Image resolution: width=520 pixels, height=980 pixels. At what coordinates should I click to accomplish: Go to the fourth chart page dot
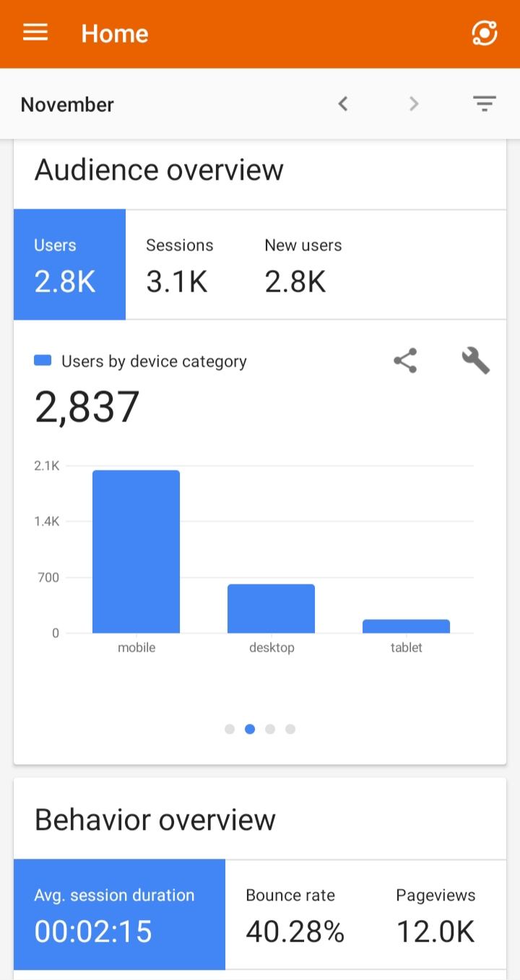coord(290,729)
